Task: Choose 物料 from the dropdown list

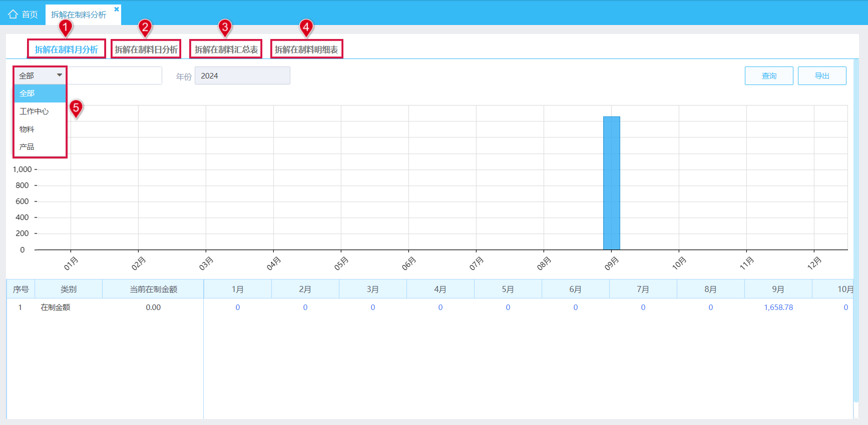Action: 40,129
